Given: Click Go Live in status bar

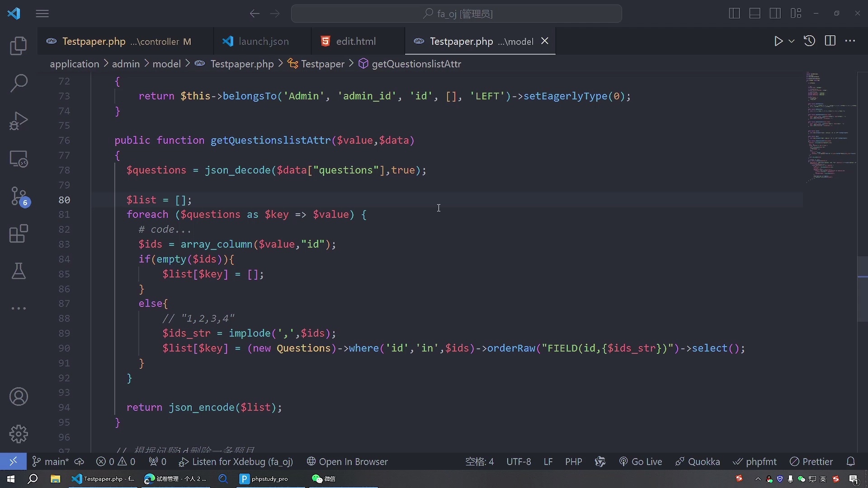Looking at the screenshot, I should tap(641, 462).
